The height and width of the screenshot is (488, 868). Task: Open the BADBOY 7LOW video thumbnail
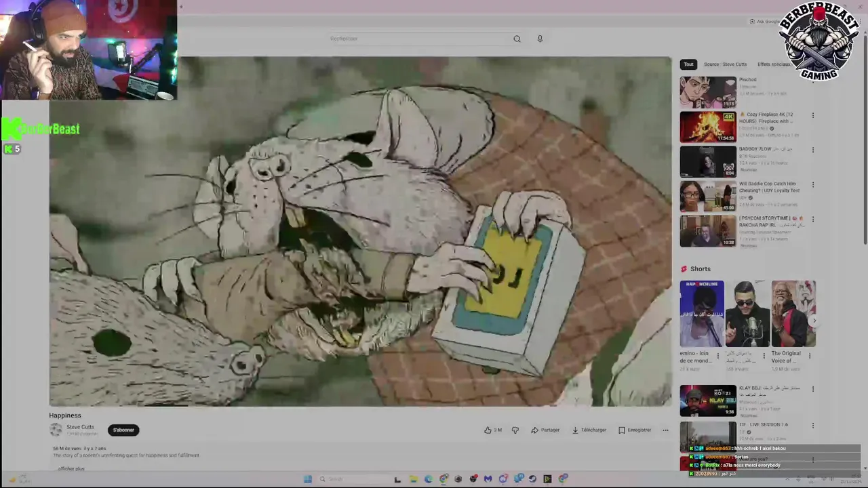pos(708,161)
